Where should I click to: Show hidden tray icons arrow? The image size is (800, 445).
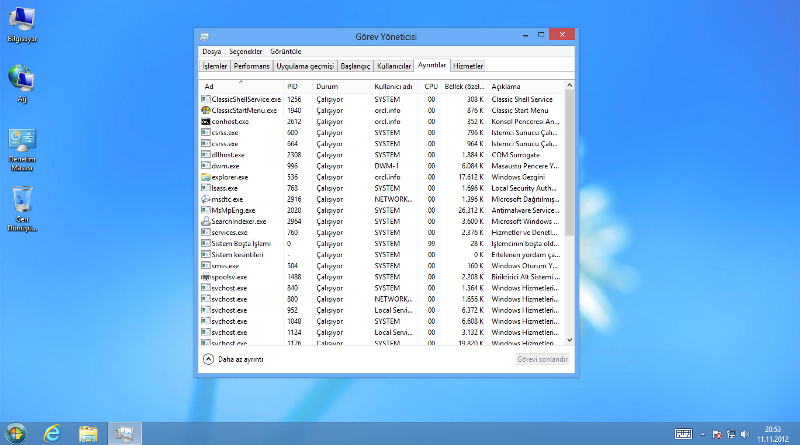coord(703,434)
